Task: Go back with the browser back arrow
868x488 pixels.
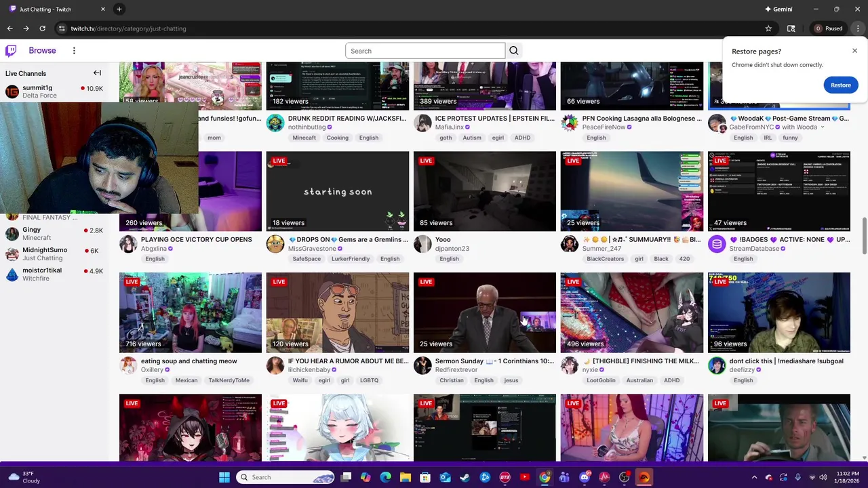Action: pos(9,28)
